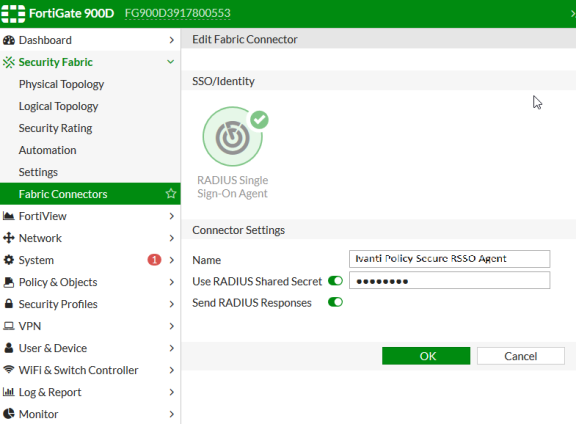Expand the WiFi & Switch Controller chevron
Screen dimensions: 576x424
pyautogui.click(x=171, y=370)
